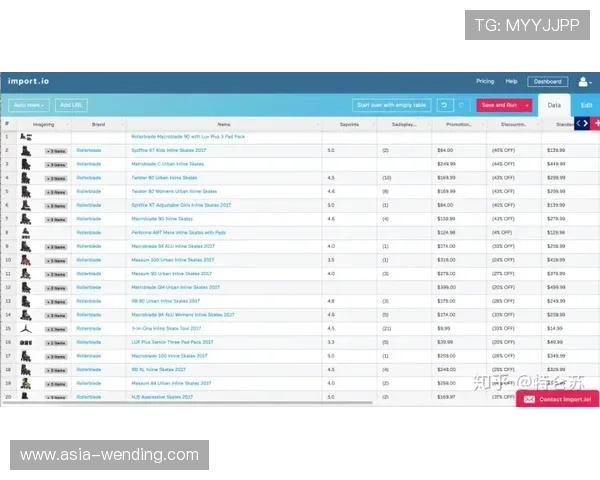Screen dimensions: 600x480
Task: Expand +1 items in LUX Plus Senior row
Action: [56, 343]
